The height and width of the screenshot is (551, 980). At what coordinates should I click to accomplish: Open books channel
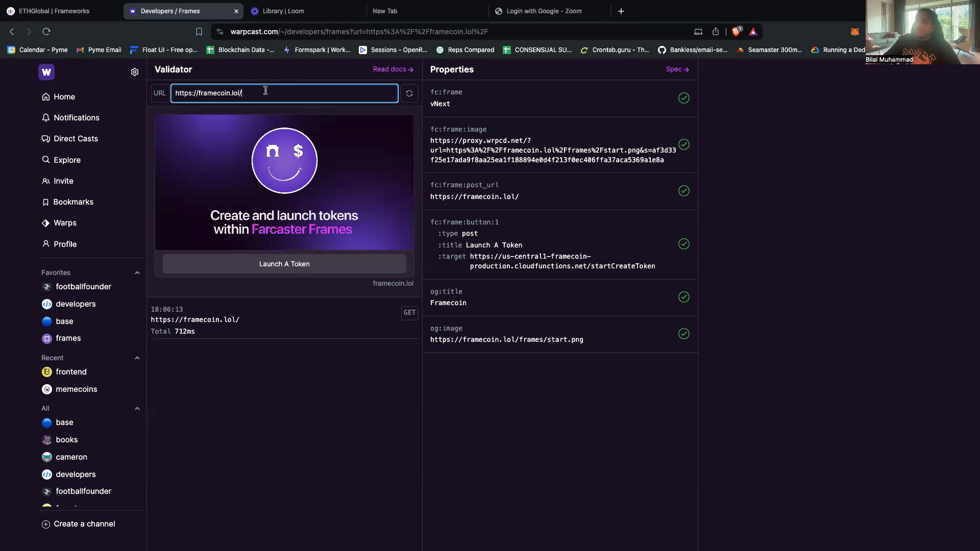(60, 440)
